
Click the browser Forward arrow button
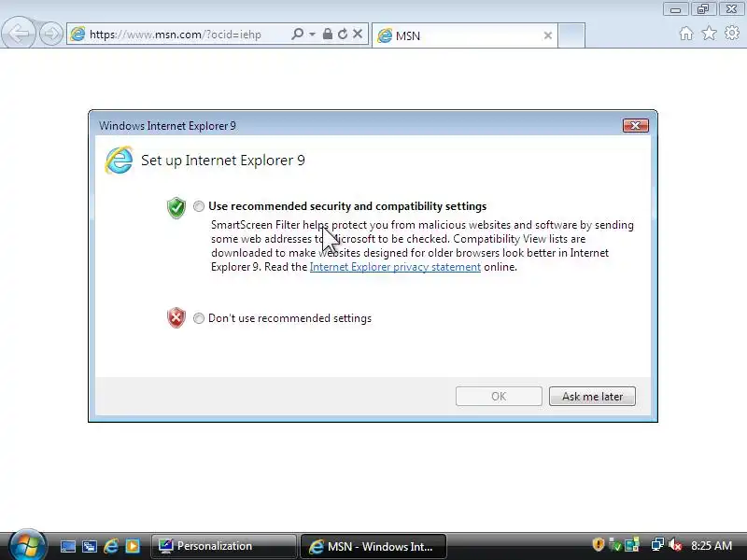coord(51,35)
